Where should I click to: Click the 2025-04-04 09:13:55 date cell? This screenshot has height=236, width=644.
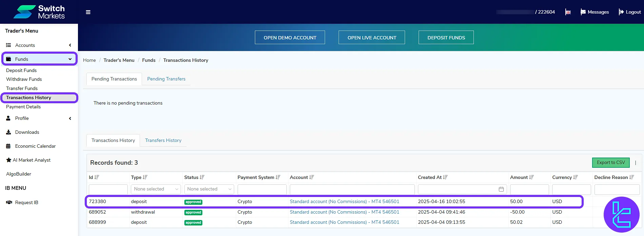point(441,222)
